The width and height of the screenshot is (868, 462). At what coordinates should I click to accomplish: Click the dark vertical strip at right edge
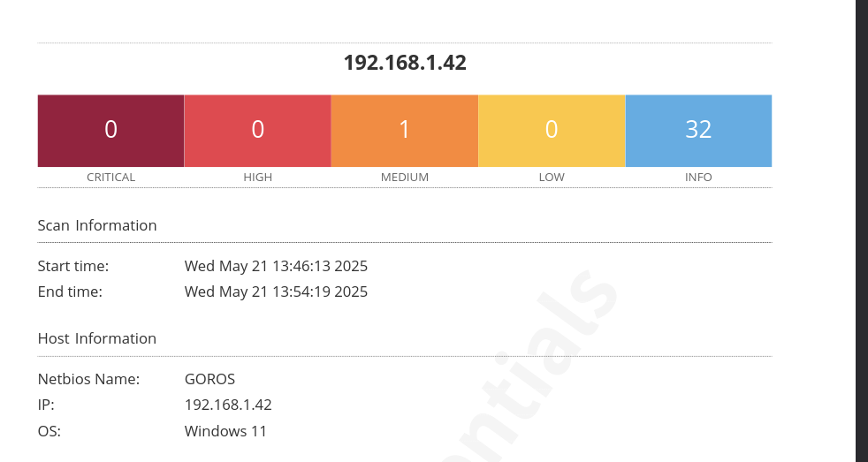pyautogui.click(x=862, y=231)
